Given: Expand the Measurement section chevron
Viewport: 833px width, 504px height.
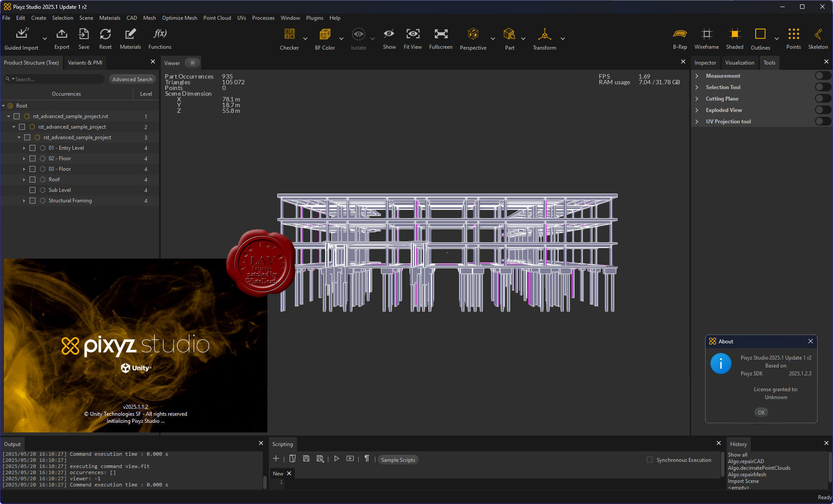Looking at the screenshot, I should click(697, 76).
